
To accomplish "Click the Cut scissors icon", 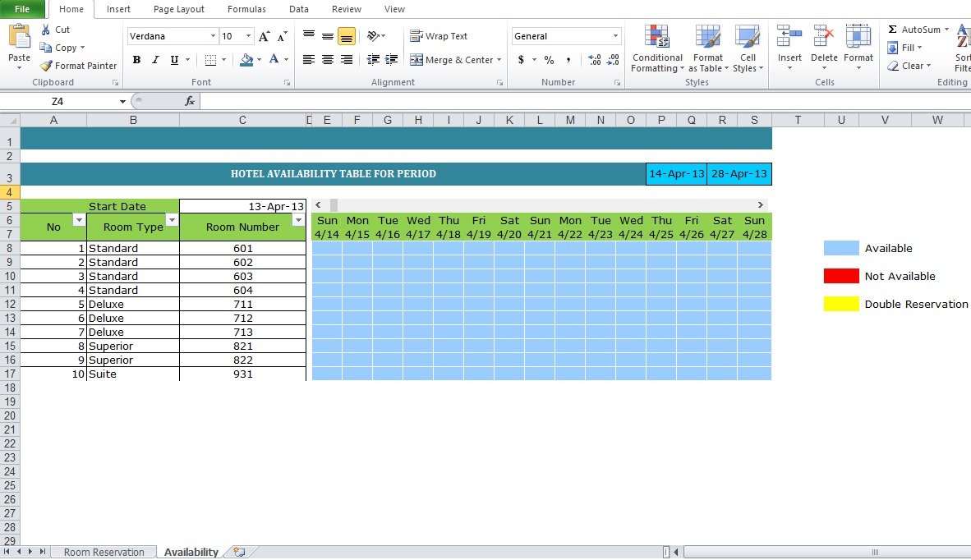I will point(46,30).
